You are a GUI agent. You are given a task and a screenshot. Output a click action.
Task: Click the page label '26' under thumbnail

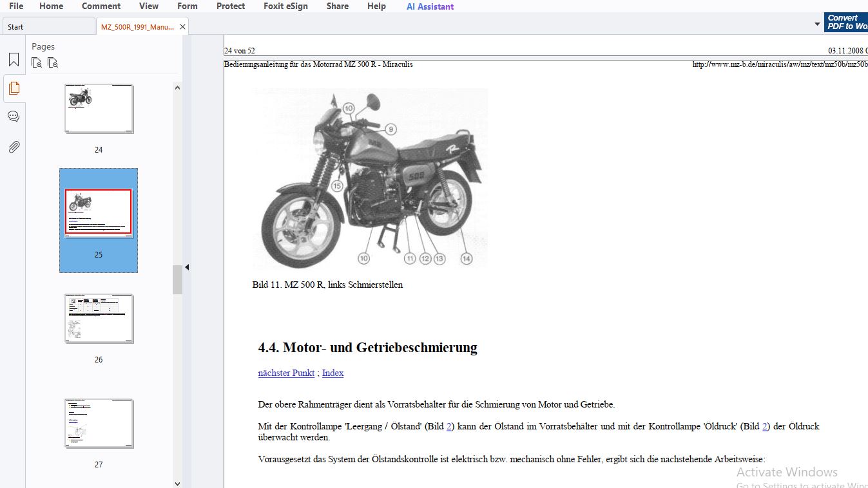click(99, 359)
